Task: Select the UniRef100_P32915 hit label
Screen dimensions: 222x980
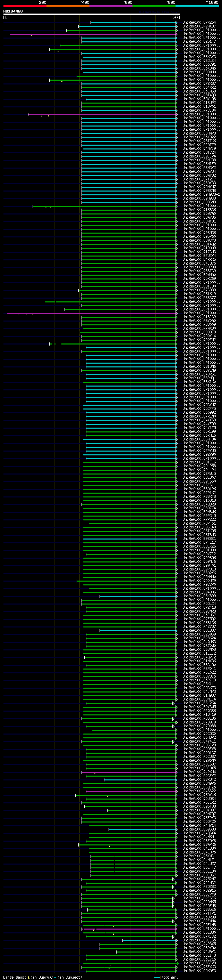Action: (x=199, y=890)
